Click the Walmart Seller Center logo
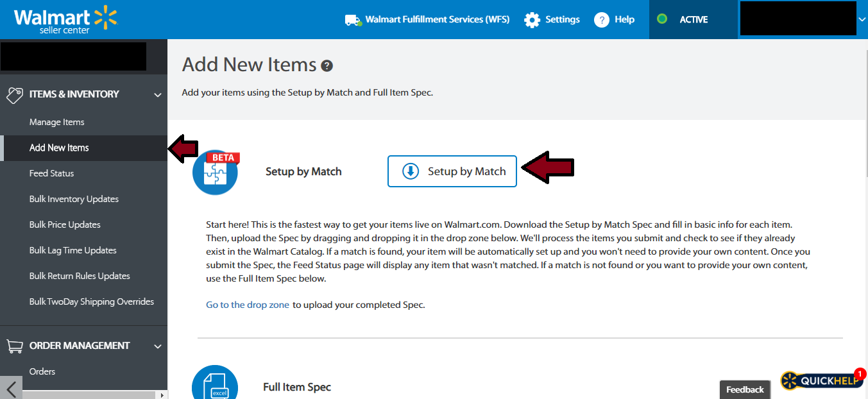This screenshot has height=399, width=868. pyautogui.click(x=66, y=20)
